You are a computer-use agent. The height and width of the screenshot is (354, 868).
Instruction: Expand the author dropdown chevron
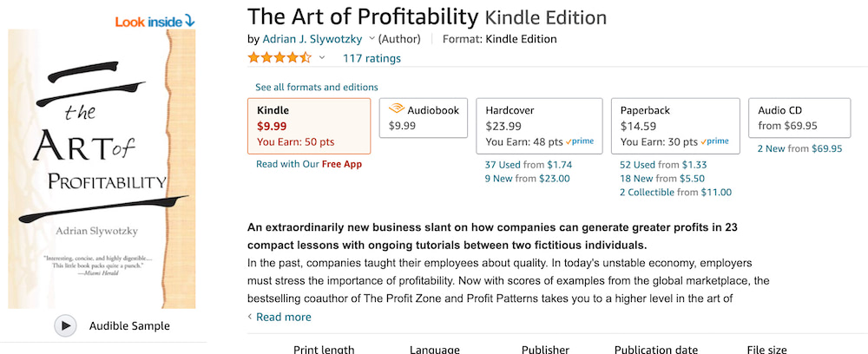point(372,38)
